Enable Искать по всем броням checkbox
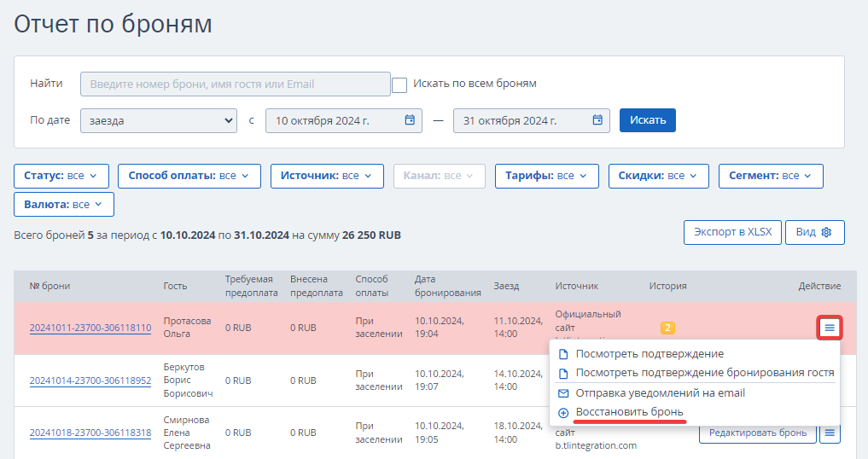 [x=399, y=84]
